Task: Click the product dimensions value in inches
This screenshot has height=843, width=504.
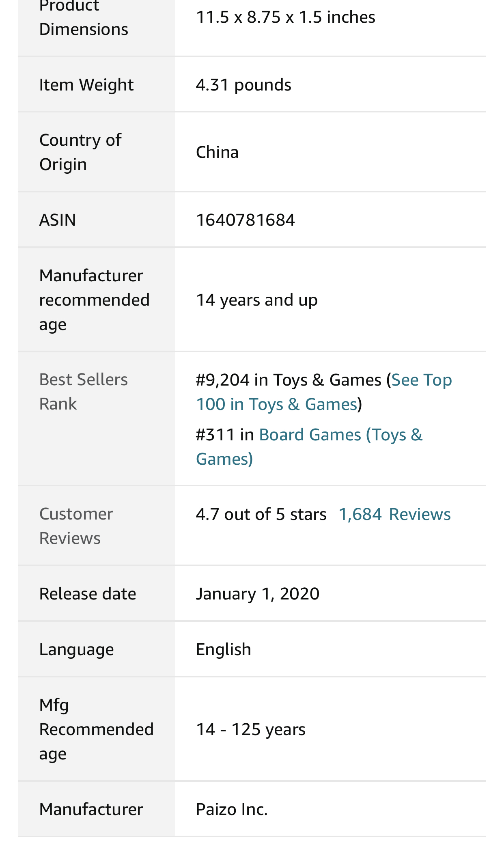Action: [285, 17]
